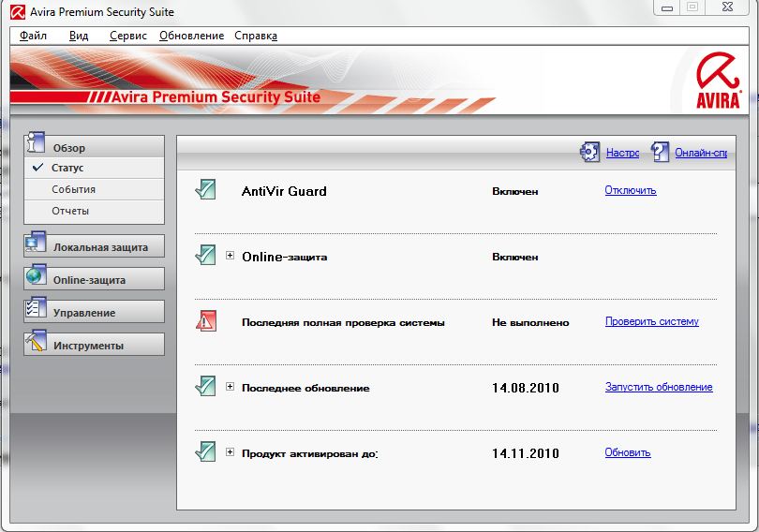Click the date 14.08.2010

526,388
